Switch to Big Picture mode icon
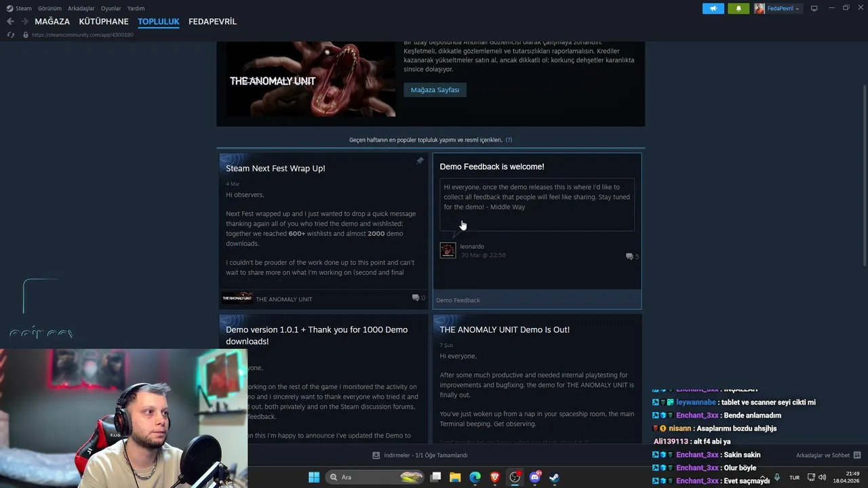The width and height of the screenshot is (868, 488). (x=814, y=8)
